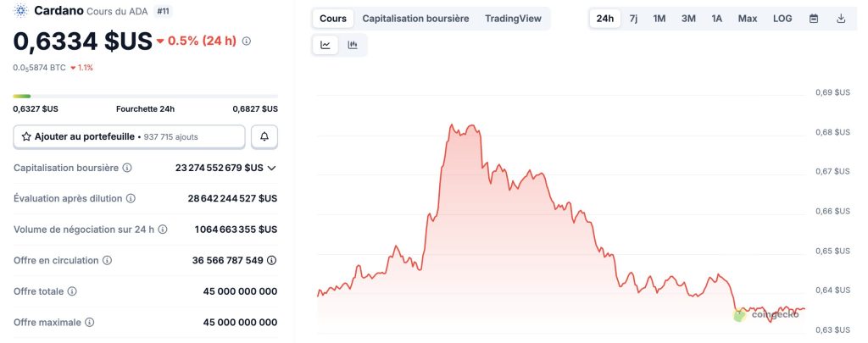This screenshot has height=343, width=868.
Task: Select the 7j time range
Action: point(633,19)
